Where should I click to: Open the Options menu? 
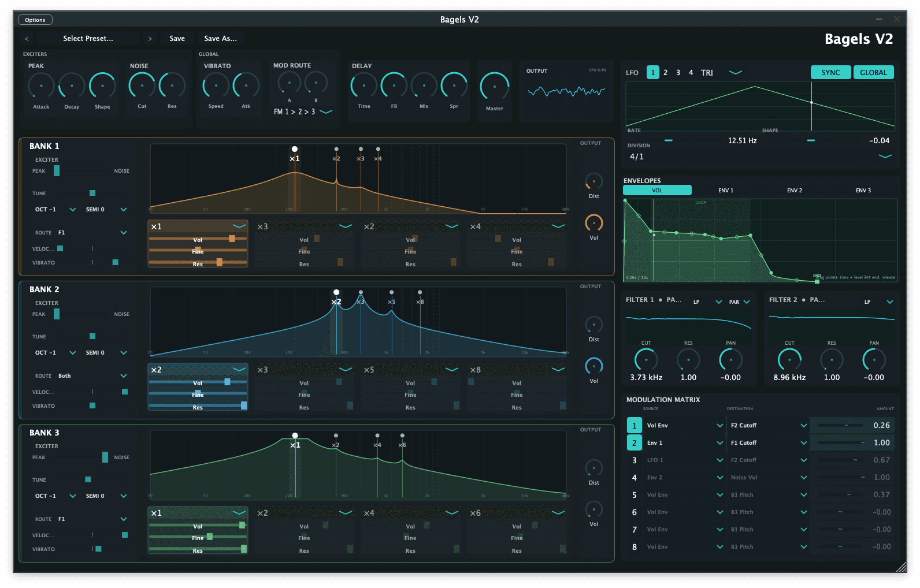click(35, 20)
